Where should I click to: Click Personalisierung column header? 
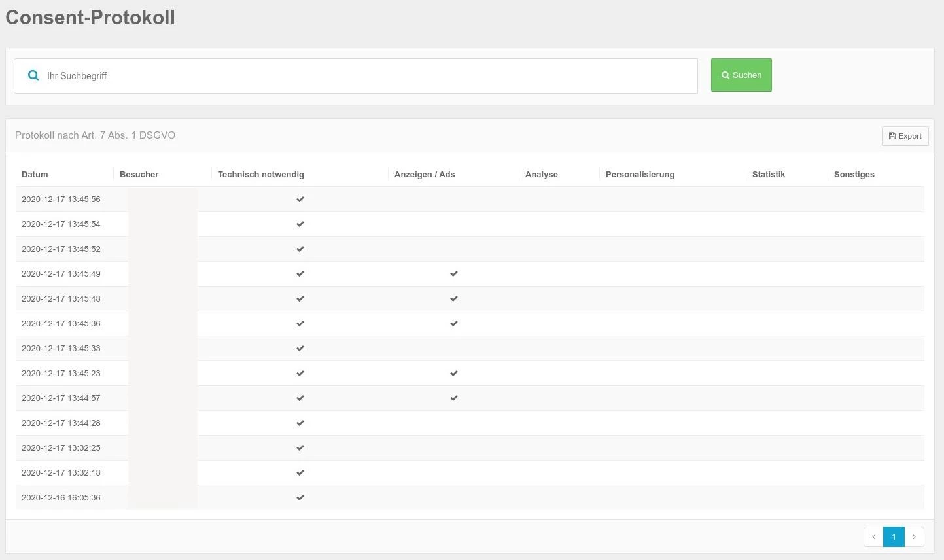tap(640, 175)
